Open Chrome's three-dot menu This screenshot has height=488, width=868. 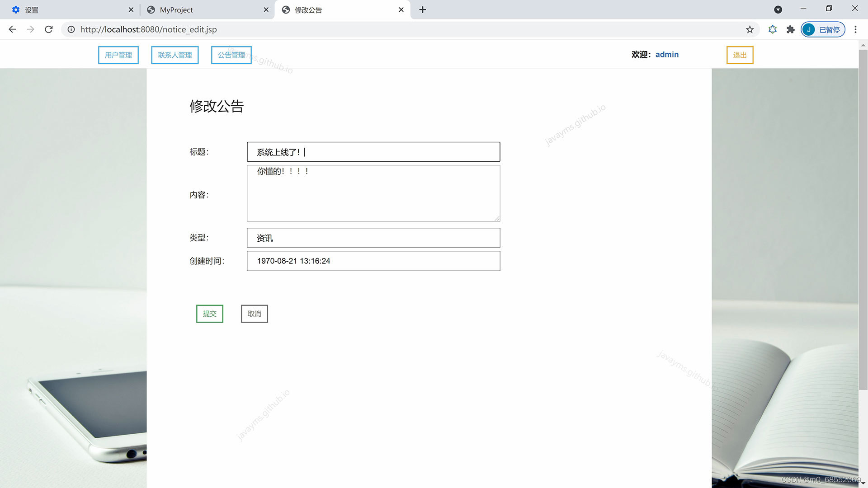pyautogui.click(x=855, y=29)
